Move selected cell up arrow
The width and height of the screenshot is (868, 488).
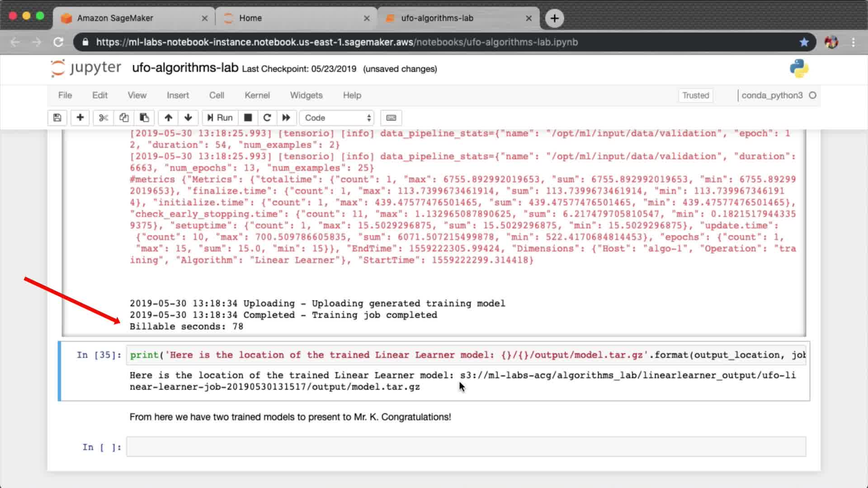168,118
